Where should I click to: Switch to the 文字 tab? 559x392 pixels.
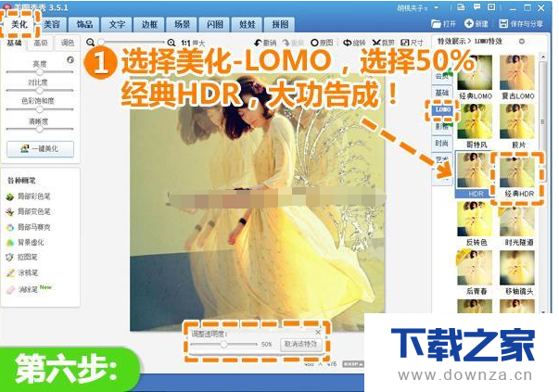(x=117, y=25)
